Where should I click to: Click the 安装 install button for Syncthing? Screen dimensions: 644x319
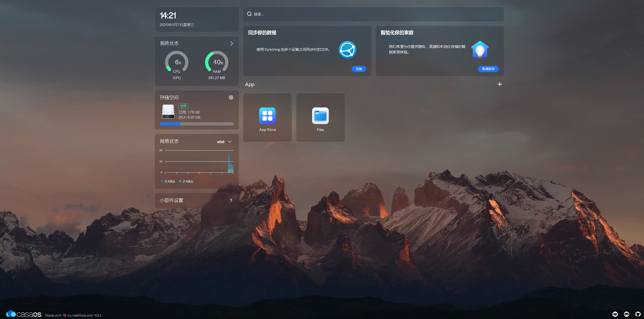tap(359, 69)
